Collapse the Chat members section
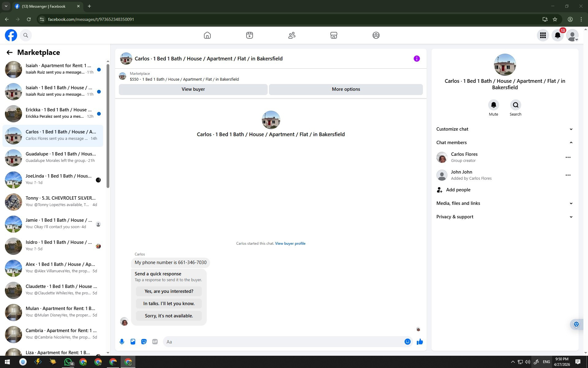The height and width of the screenshot is (368, 588). pyautogui.click(x=504, y=143)
